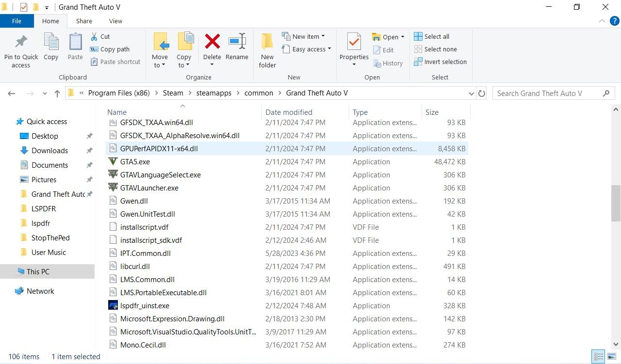Click the Rename icon in ribbon

(237, 42)
